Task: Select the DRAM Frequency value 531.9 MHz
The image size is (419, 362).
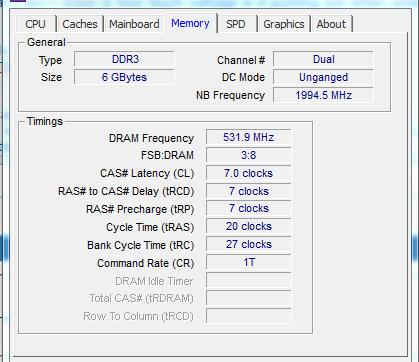Action: [x=249, y=137]
